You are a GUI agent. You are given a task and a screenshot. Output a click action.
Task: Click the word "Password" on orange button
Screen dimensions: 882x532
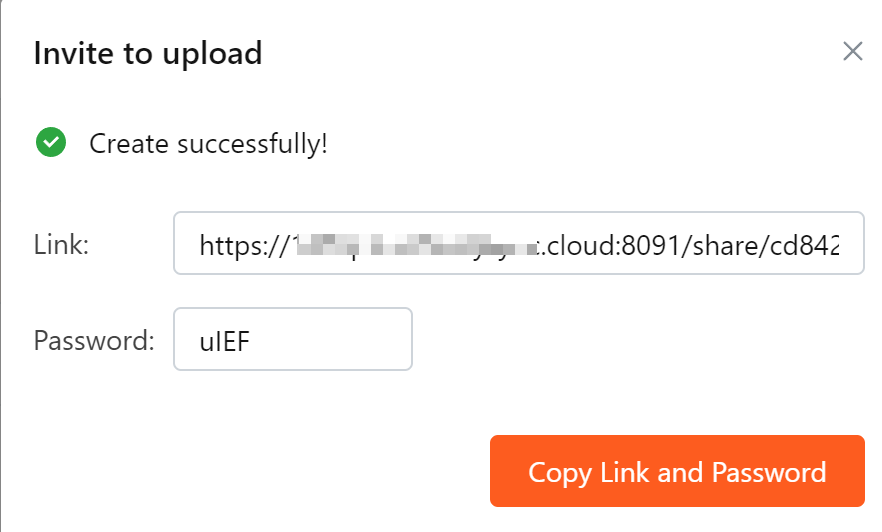[x=769, y=472]
